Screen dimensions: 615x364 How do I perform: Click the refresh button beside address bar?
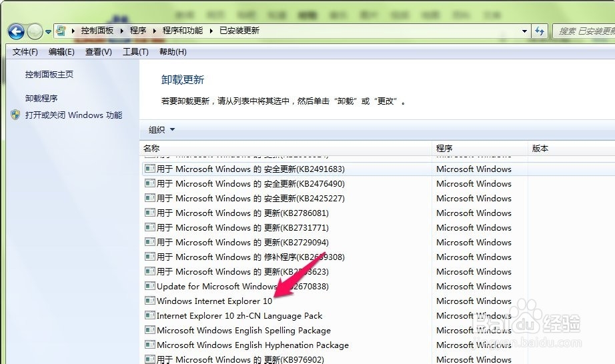540,31
